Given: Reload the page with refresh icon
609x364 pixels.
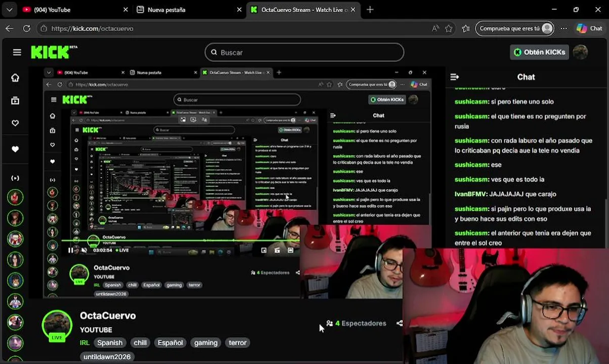Looking at the screenshot, I should (27, 28).
